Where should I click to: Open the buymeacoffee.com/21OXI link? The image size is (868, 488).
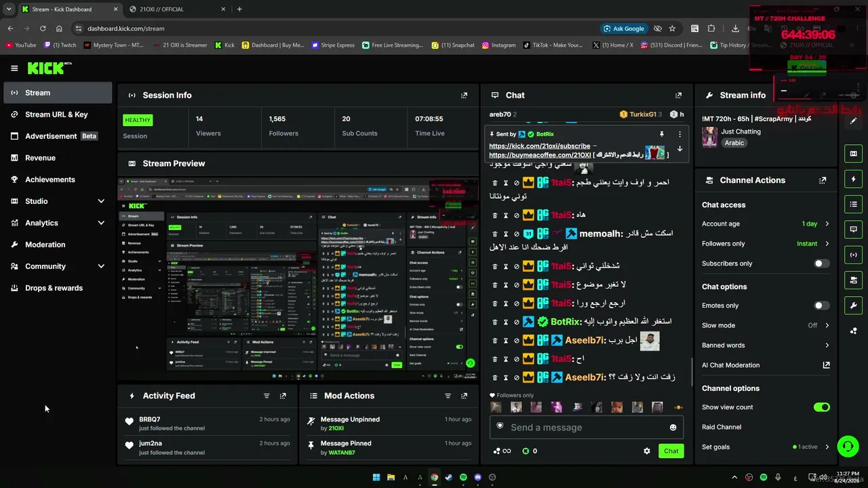[540, 155]
